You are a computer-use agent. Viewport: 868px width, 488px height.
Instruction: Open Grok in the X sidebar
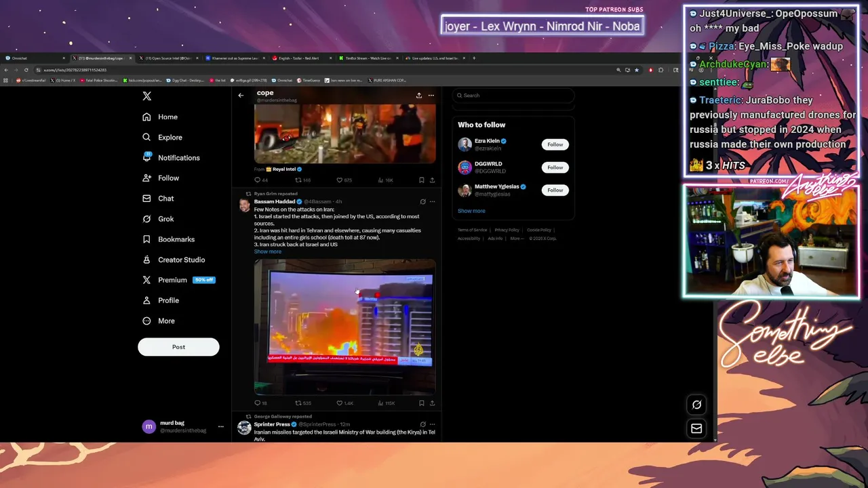pyautogui.click(x=158, y=219)
